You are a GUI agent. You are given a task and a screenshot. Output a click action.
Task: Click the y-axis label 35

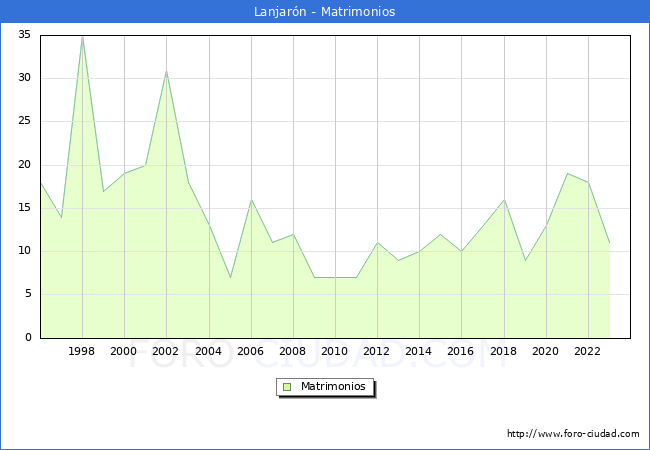click(x=24, y=35)
